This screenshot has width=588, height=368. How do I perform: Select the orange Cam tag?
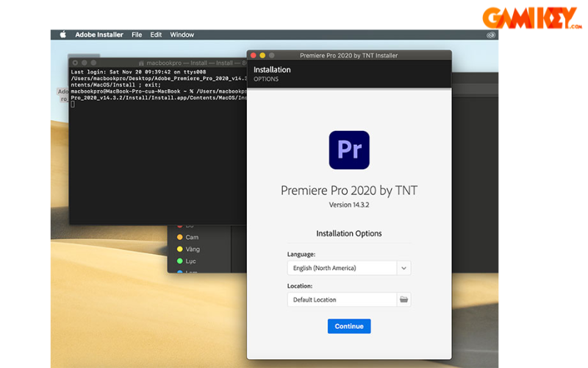point(187,237)
